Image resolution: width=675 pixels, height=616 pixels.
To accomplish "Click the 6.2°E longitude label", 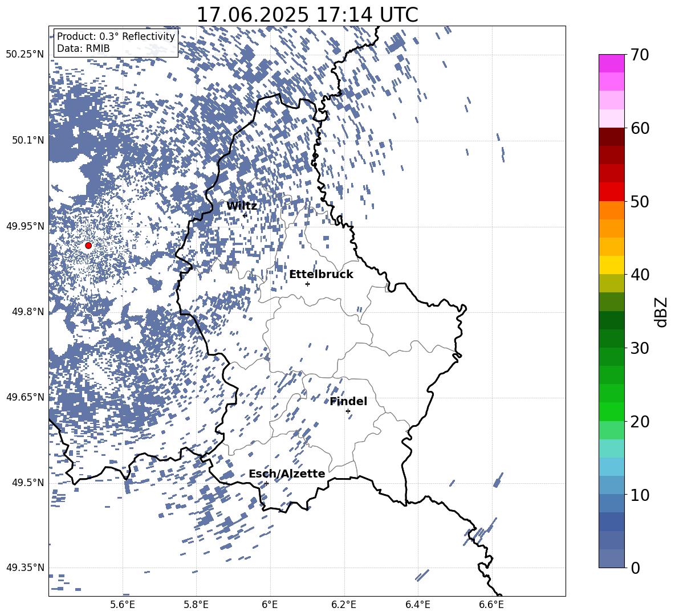I will click(344, 605).
